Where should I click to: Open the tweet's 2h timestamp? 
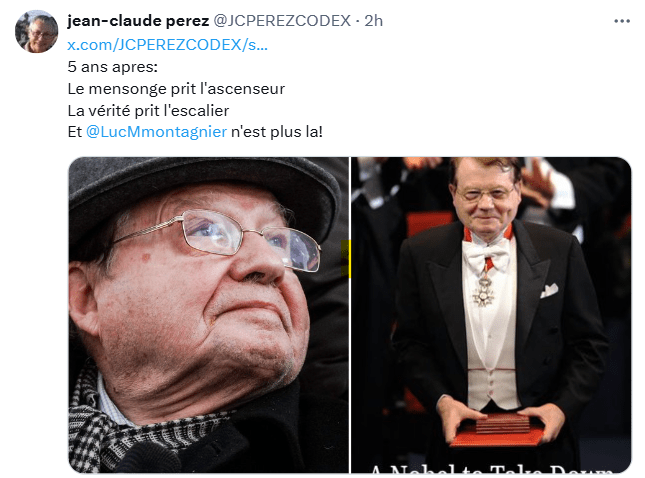coord(374,21)
